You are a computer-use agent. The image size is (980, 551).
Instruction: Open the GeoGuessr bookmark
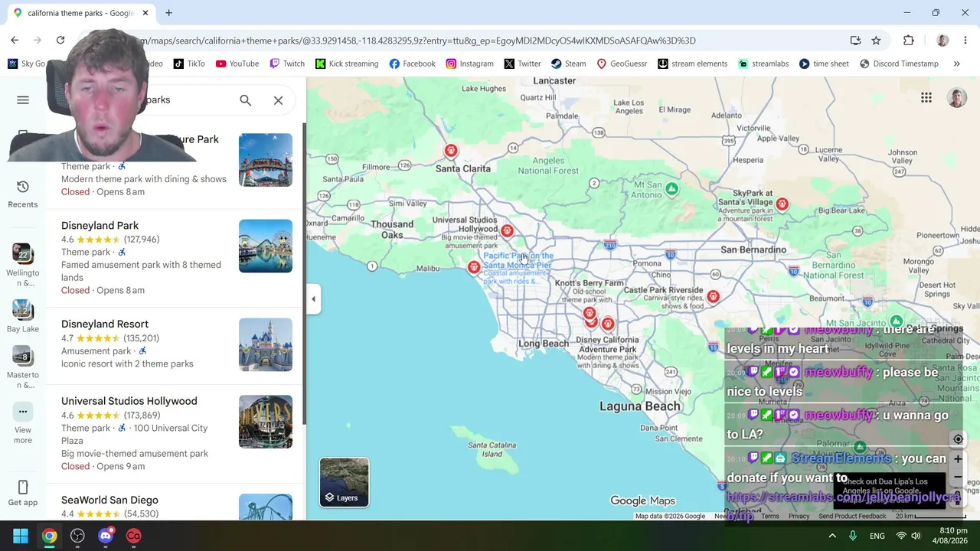click(622, 64)
